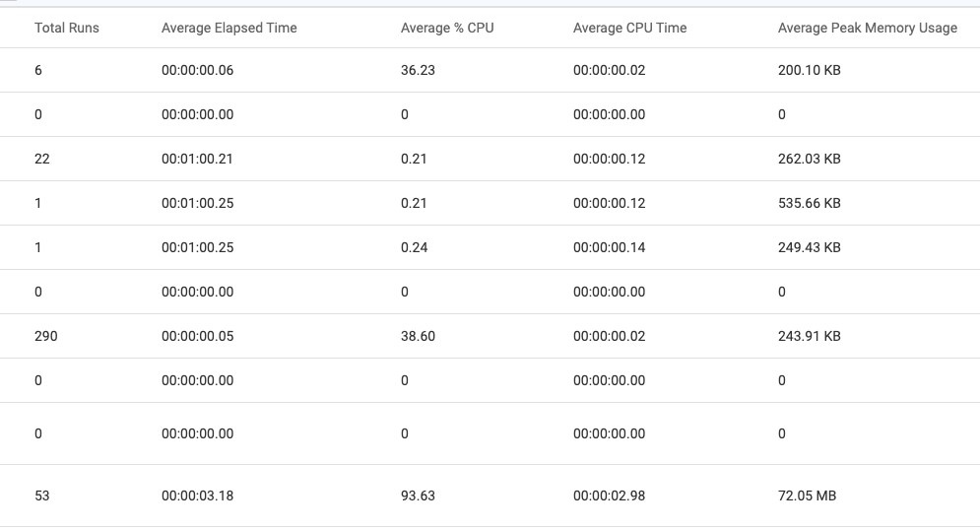
Task: Select the 38.60 average CPU cell
Action: coord(418,336)
